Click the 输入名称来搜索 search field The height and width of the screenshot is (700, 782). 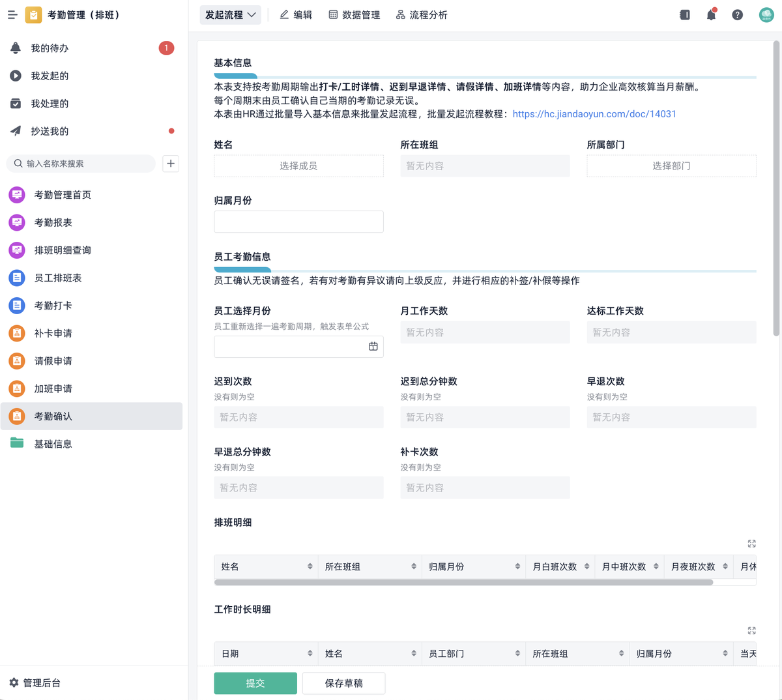click(81, 164)
